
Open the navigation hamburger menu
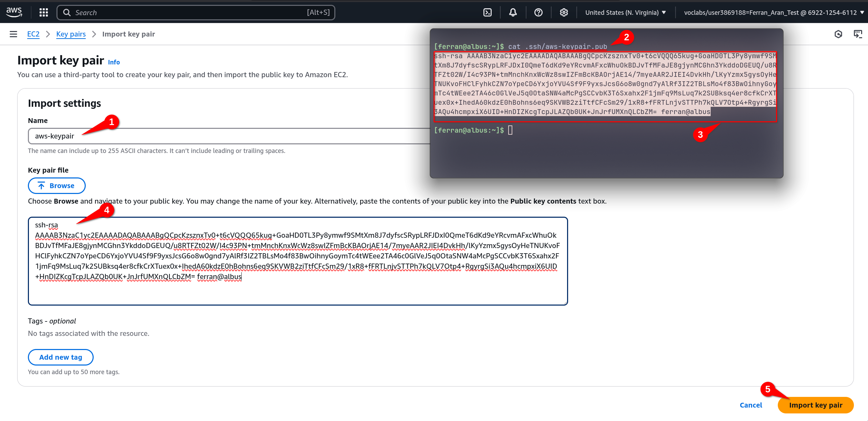(13, 34)
